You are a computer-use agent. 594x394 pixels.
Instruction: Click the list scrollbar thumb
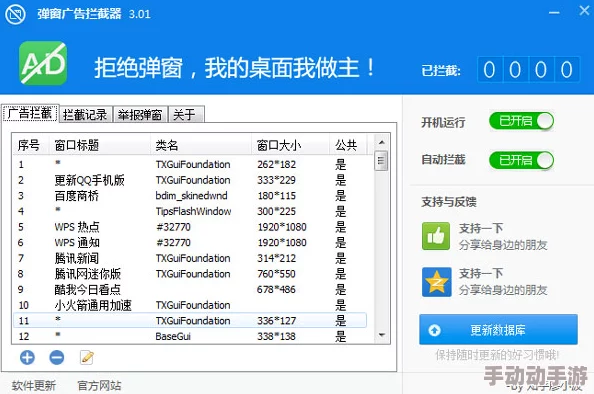[381, 161]
